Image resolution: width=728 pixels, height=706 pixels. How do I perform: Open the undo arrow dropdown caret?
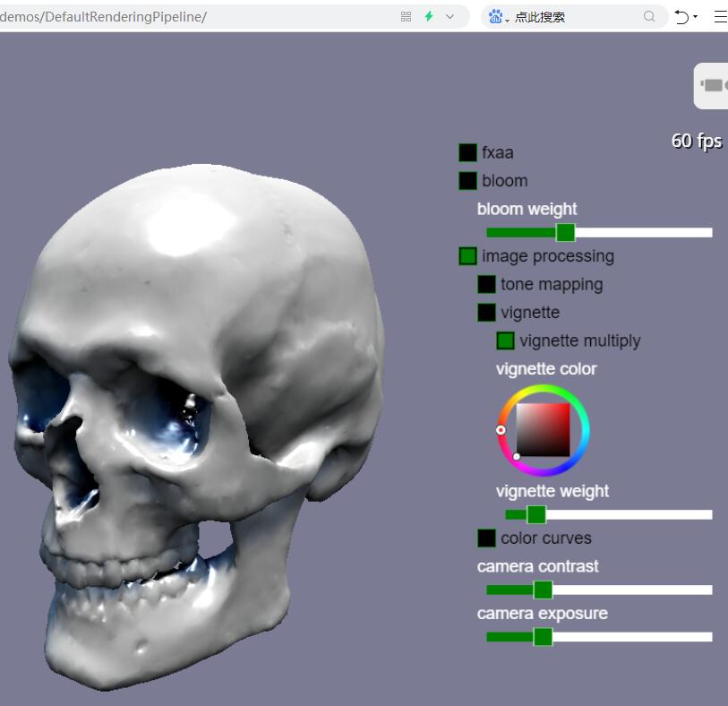[x=696, y=17]
